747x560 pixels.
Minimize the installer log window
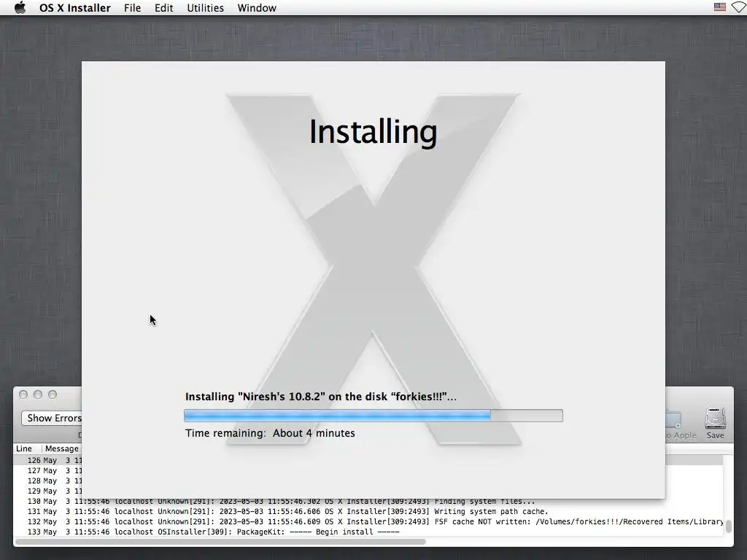tap(38, 394)
